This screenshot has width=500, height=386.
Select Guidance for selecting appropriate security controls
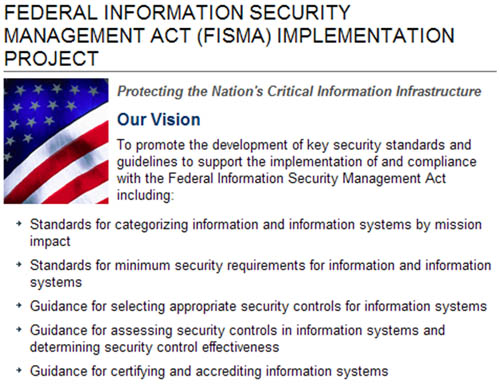tap(258, 306)
